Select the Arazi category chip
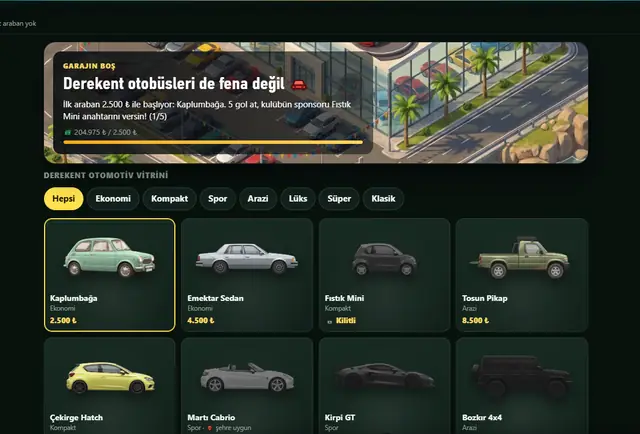The height and width of the screenshot is (434, 640). (x=258, y=199)
